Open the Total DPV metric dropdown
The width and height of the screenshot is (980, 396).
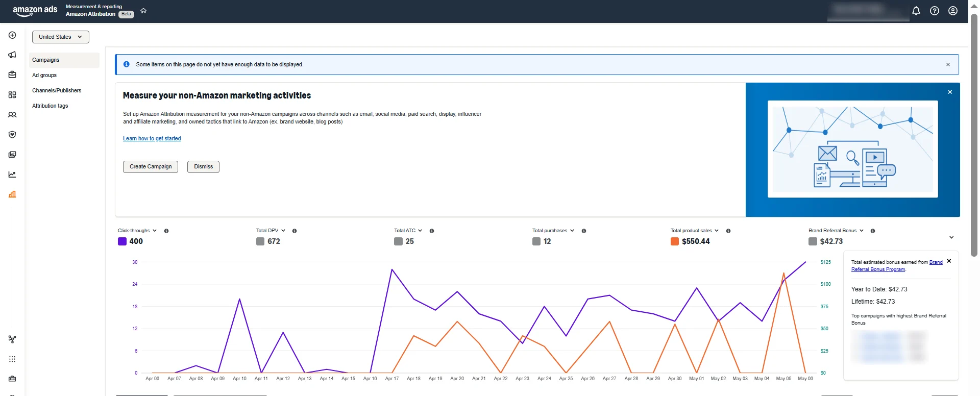point(271,231)
